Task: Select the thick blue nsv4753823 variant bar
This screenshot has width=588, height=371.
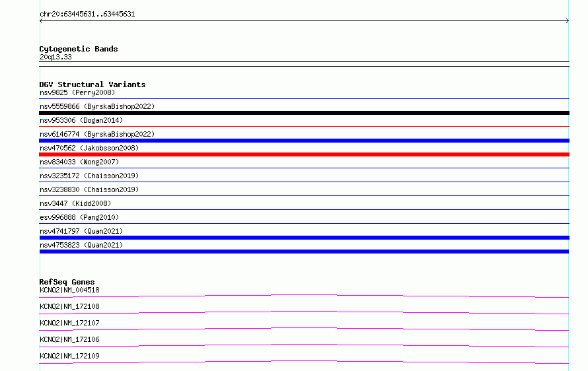Action: pyautogui.click(x=304, y=252)
